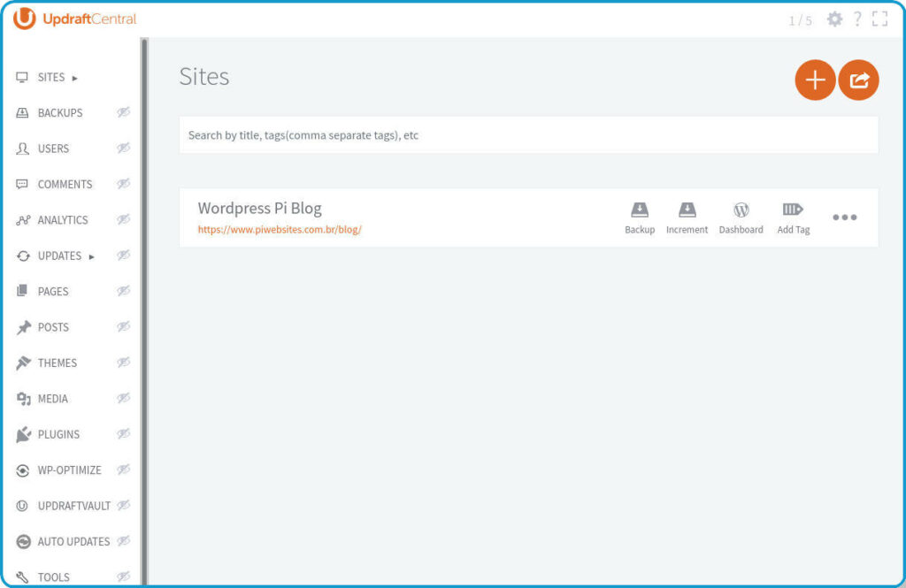Toggle visibility eye for WP-Optimize

pos(124,470)
